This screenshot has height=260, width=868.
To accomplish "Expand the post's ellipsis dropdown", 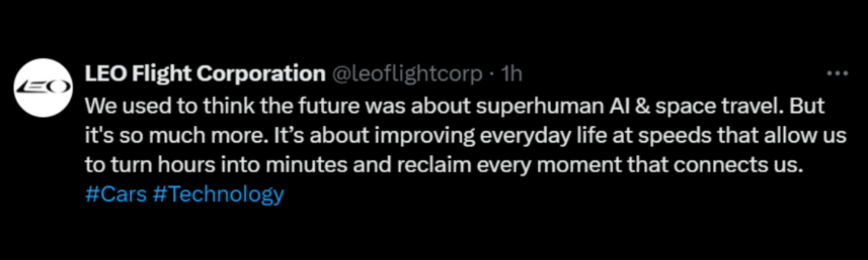I will coord(837,74).
